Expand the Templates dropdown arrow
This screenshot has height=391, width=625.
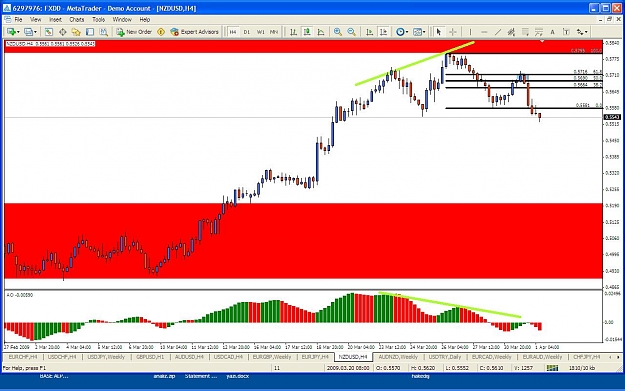(424, 32)
